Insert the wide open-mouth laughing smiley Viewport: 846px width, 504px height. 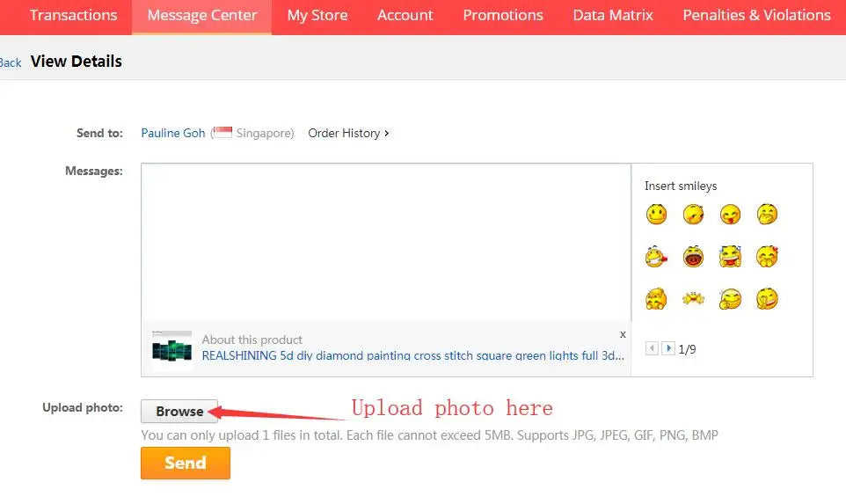coord(693,257)
